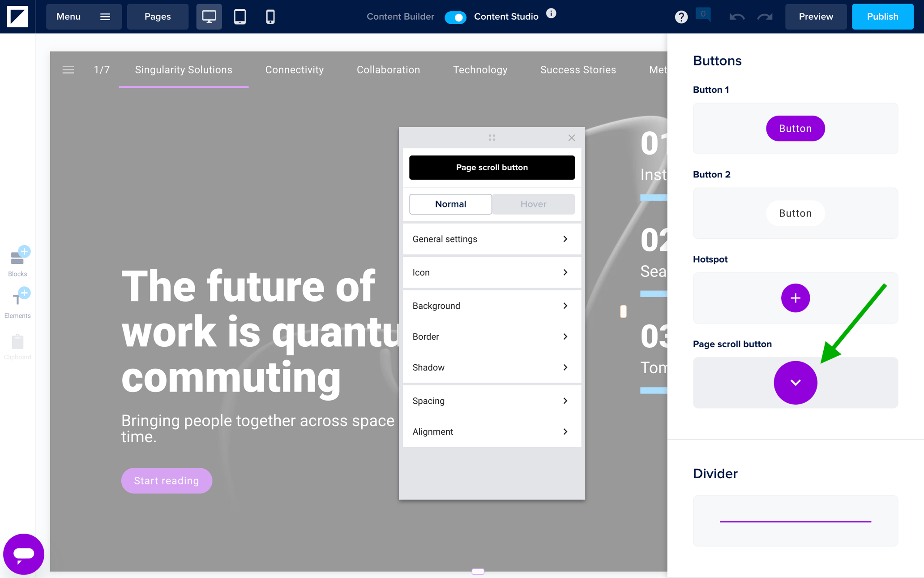Expand General settings section
Image resolution: width=924 pixels, height=578 pixels.
[x=492, y=239]
